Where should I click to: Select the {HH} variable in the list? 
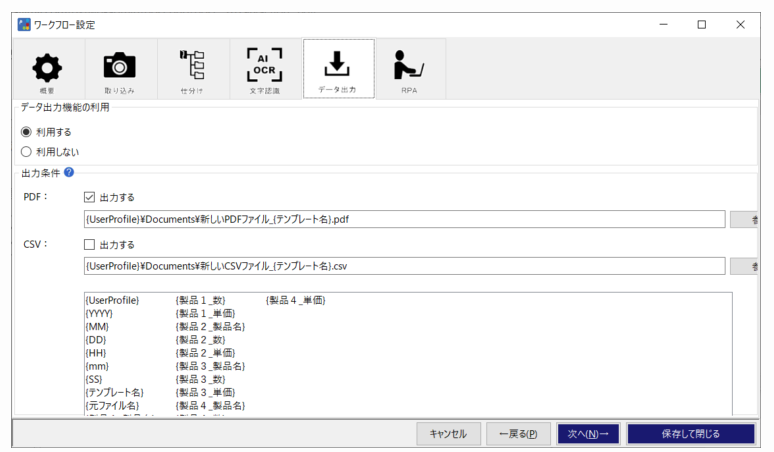96,353
